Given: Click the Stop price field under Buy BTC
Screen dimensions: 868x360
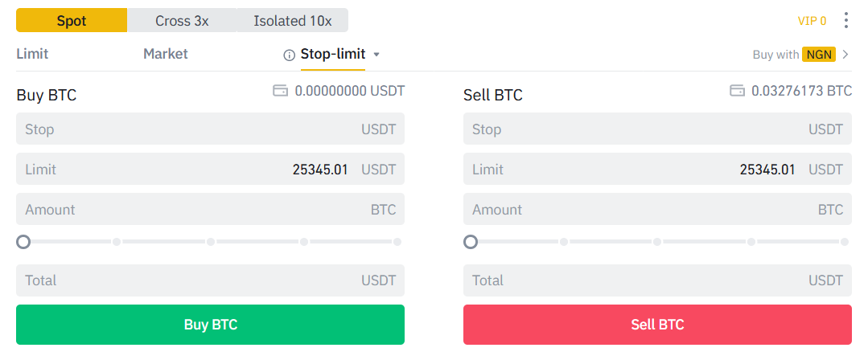Looking at the screenshot, I should click(x=193, y=129).
